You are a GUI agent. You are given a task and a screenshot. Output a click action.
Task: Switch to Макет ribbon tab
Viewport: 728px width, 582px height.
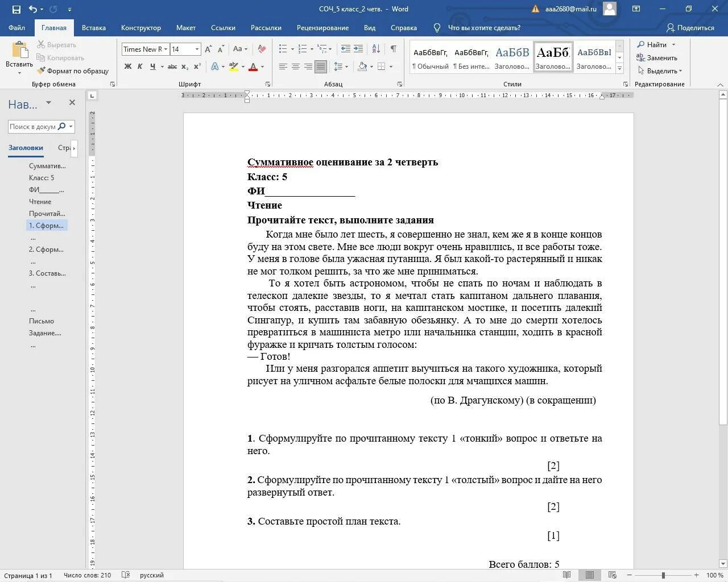click(186, 27)
